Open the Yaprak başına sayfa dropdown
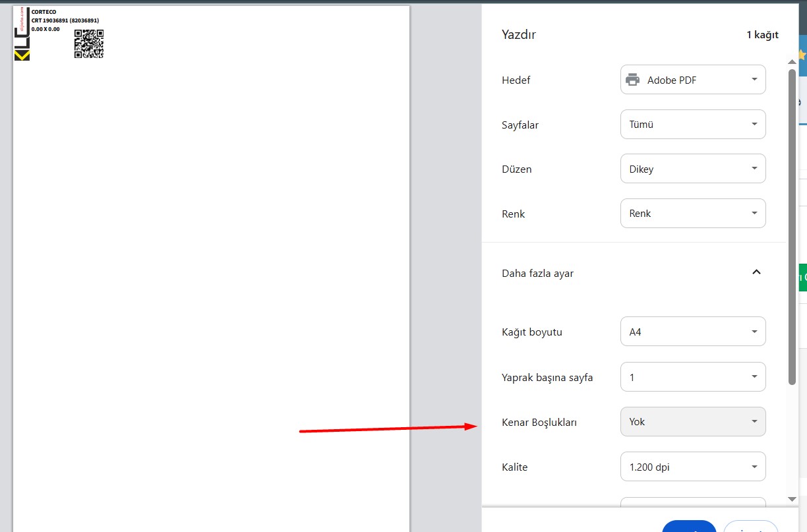Image resolution: width=807 pixels, height=532 pixels. [x=692, y=377]
